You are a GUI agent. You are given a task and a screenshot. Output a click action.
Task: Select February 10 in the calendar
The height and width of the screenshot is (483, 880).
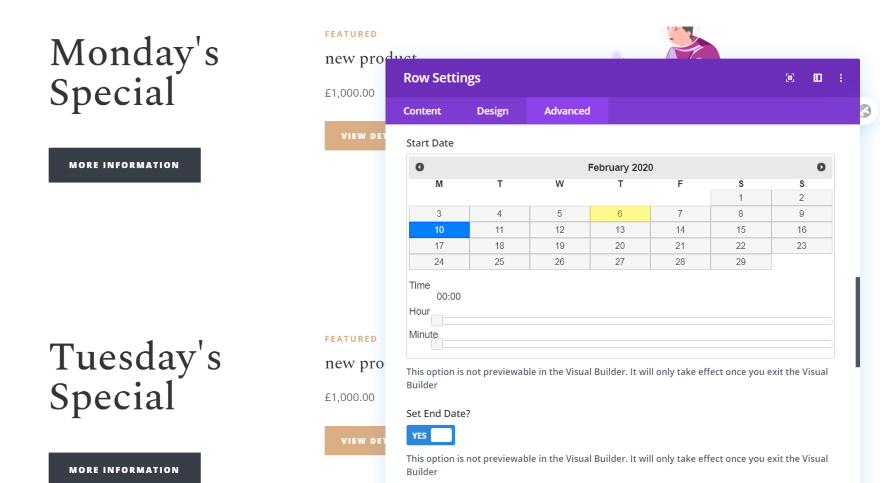(x=439, y=230)
